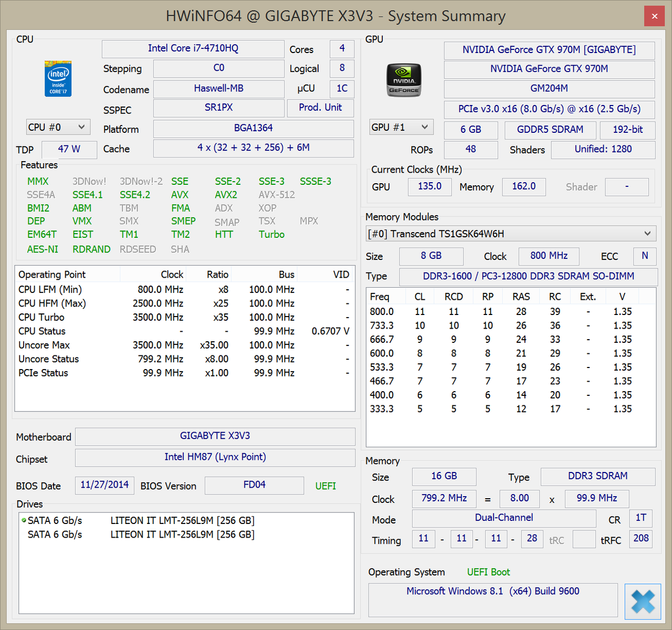Click the AVX2 feature label
672x630 pixels.
coord(226,195)
